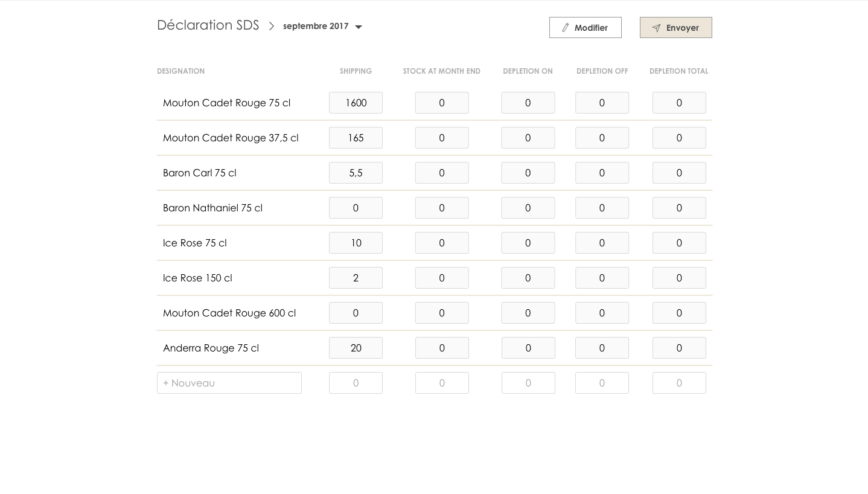Select Shipping field for Baron Nathaniel 75 cl

(x=356, y=208)
